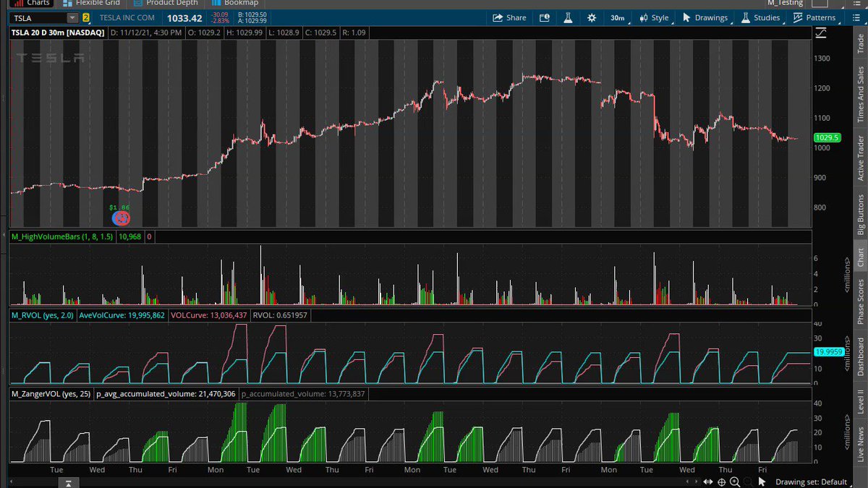Open the Studies menu
Image resolution: width=868 pixels, height=488 pixels.
(x=760, y=17)
